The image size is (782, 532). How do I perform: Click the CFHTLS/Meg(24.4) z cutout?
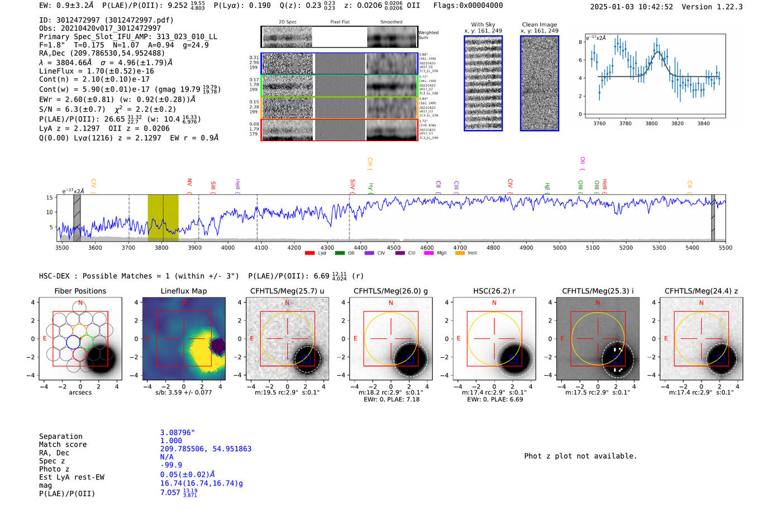pyautogui.click(x=701, y=339)
